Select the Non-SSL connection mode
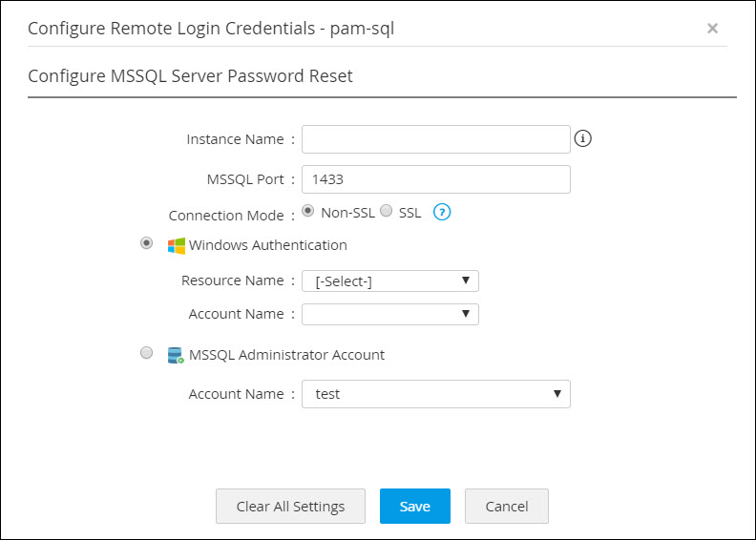This screenshot has height=540, width=756. (308, 211)
